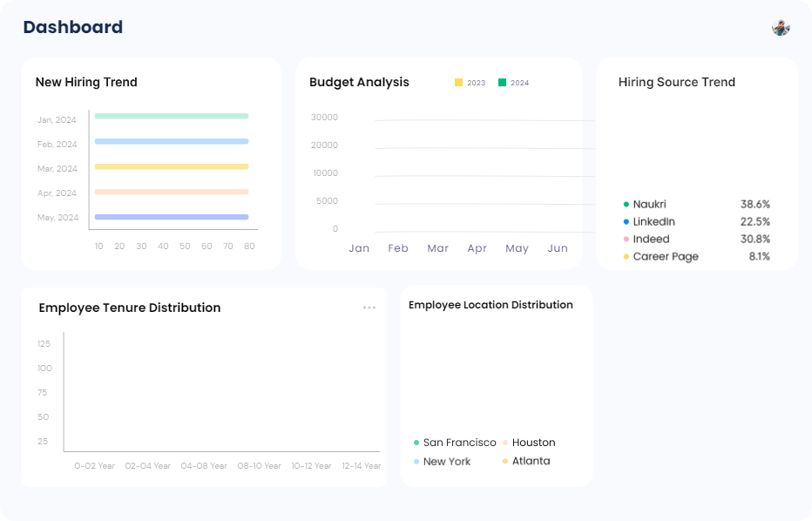The width and height of the screenshot is (812, 521).
Task: Click the pink Indeed legend dot
Action: pos(626,240)
